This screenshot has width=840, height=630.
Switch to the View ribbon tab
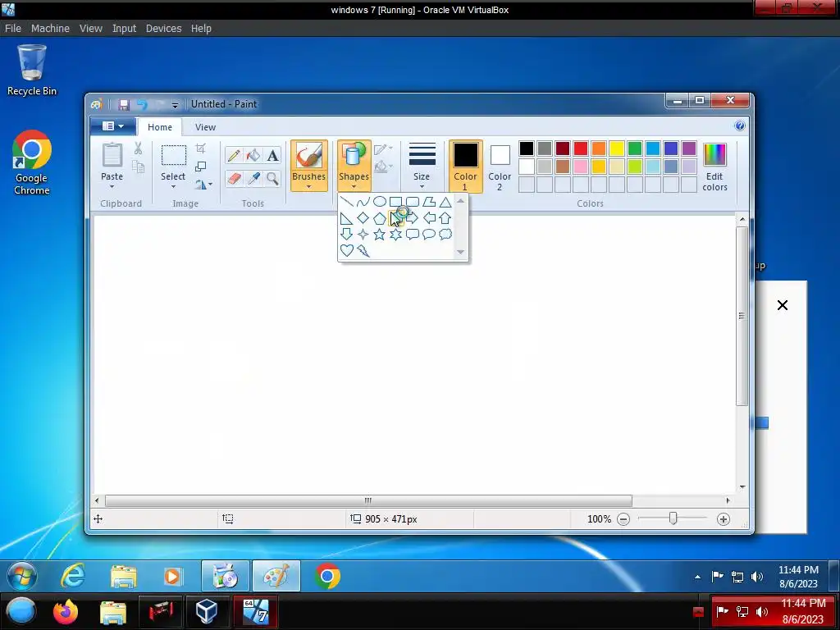point(205,127)
